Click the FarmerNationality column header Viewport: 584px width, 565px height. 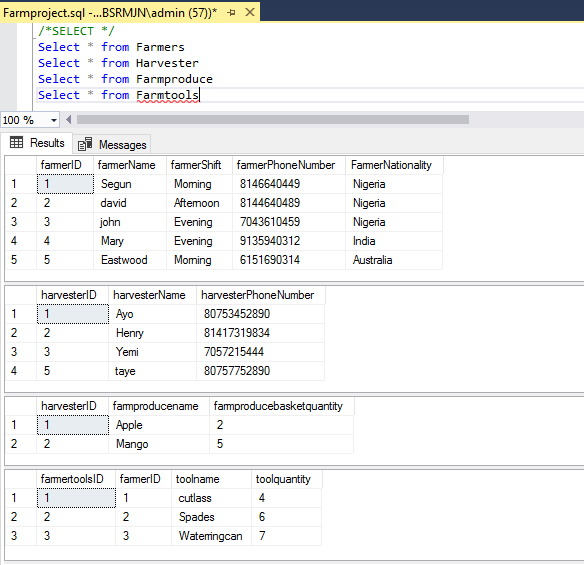pyautogui.click(x=394, y=165)
